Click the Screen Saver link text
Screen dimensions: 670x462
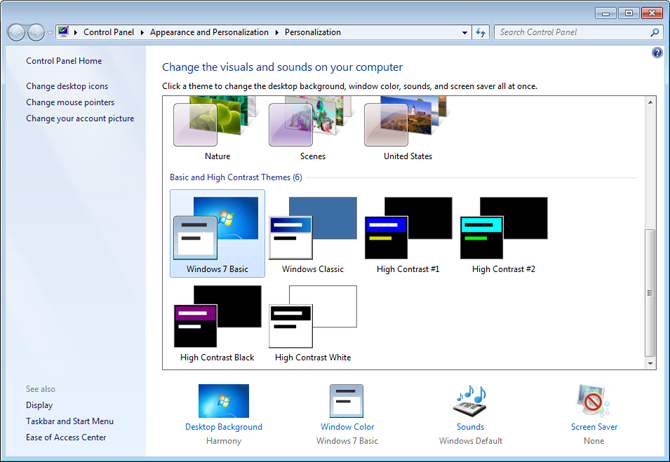(x=594, y=427)
